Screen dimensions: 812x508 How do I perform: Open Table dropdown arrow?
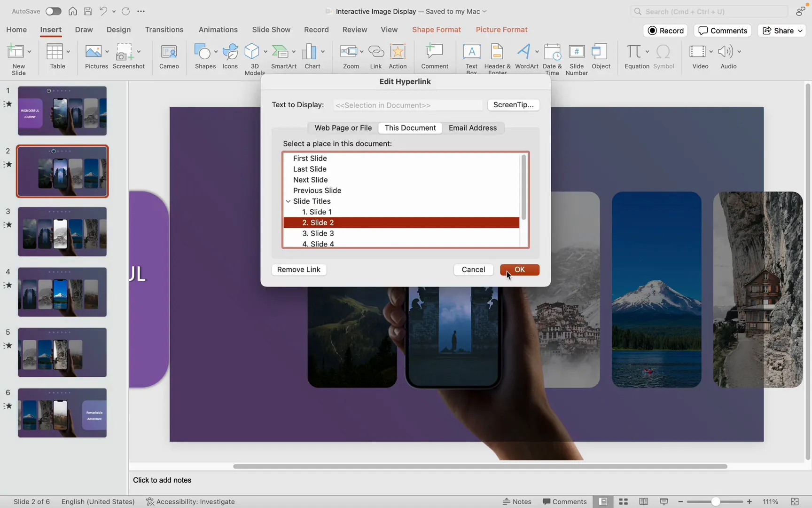click(68, 52)
